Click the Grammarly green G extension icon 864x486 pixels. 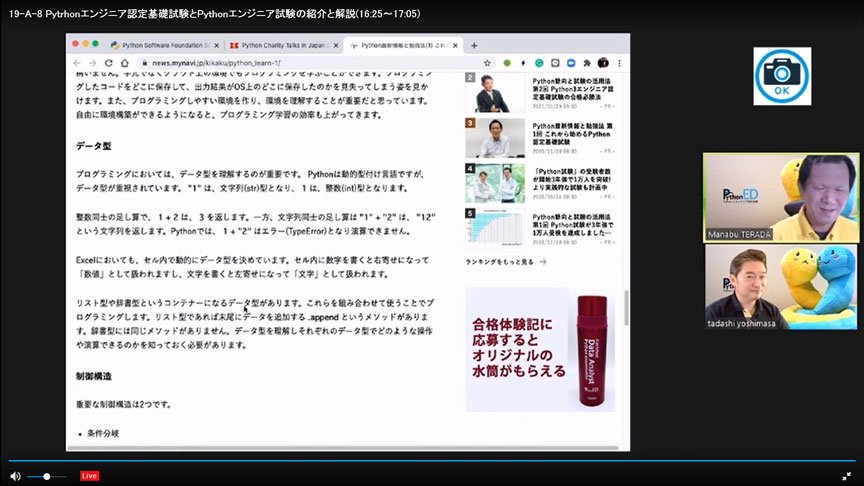(539, 63)
